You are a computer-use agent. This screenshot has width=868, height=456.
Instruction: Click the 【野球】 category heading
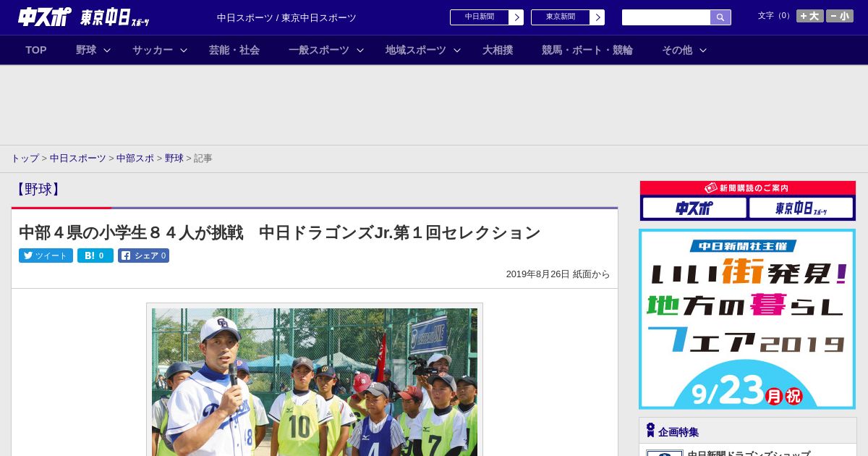pos(38,190)
